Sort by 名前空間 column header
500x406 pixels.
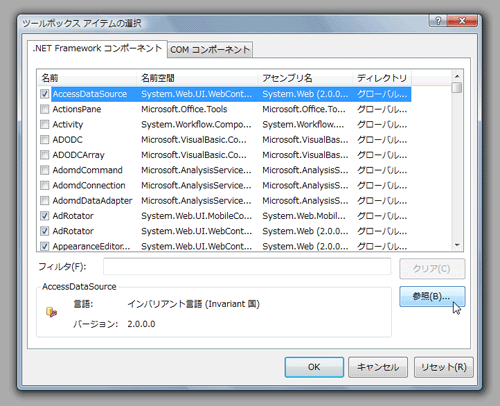(x=197, y=78)
